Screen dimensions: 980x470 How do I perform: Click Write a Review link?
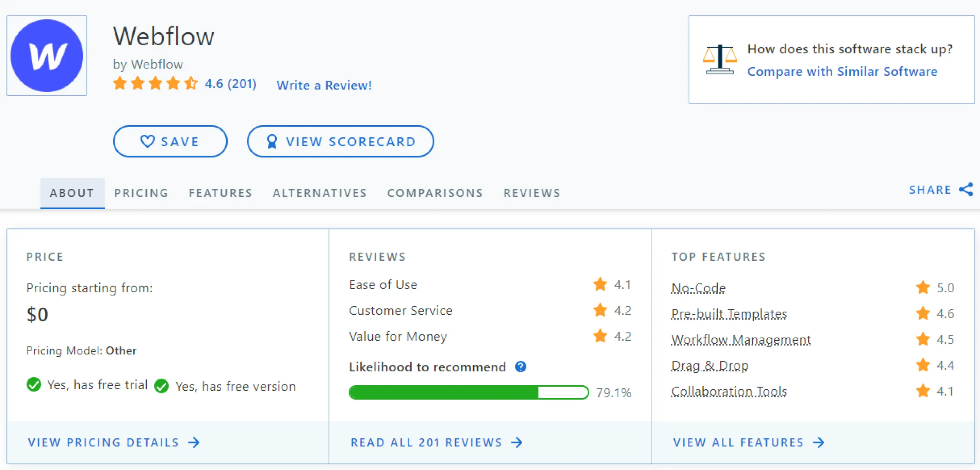(x=324, y=85)
